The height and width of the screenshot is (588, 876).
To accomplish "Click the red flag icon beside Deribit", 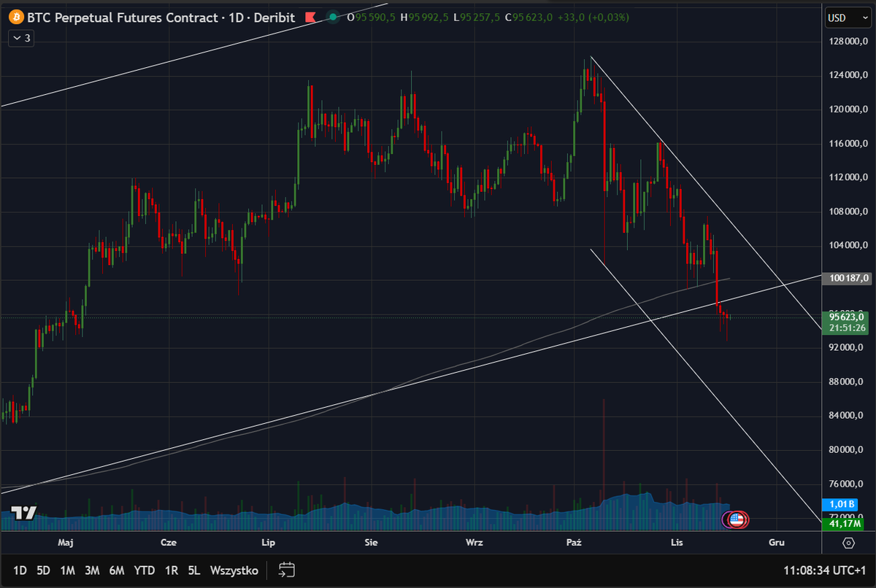I will tap(310, 17).
